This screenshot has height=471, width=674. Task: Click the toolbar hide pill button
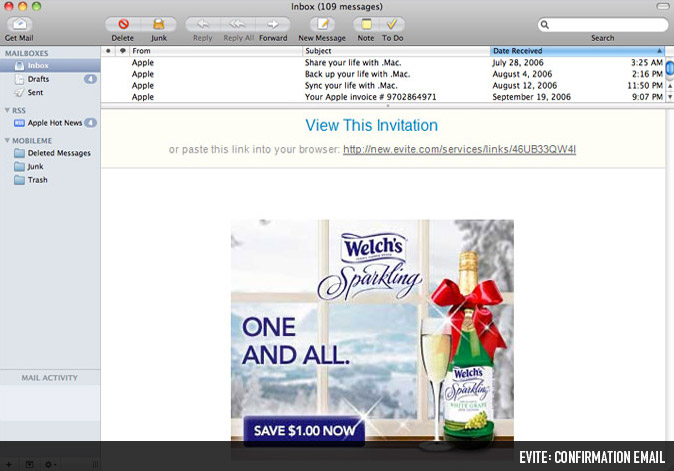(663, 6)
